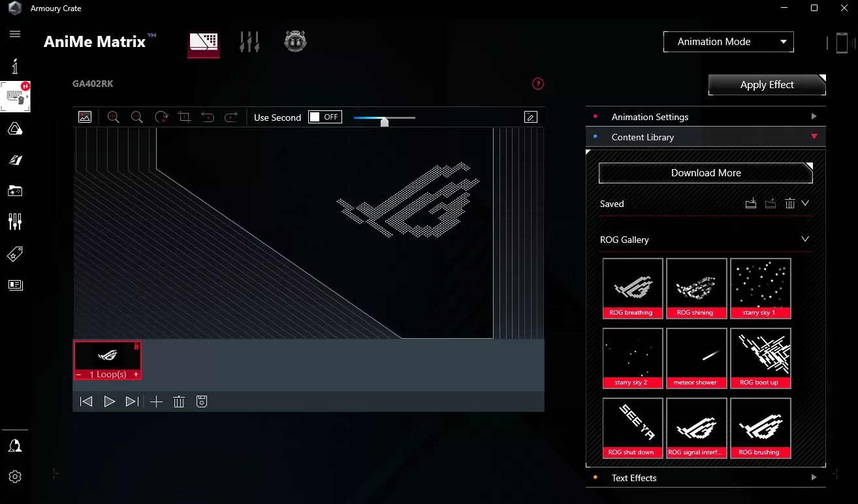Select the crop tool icon
858x504 pixels.
click(184, 117)
